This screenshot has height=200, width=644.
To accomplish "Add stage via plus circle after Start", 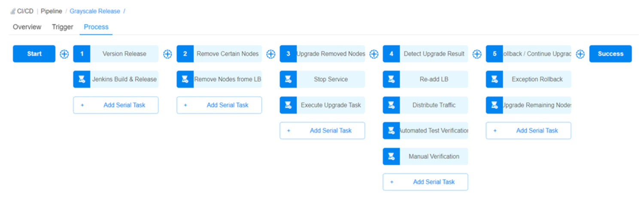I will 64,54.
